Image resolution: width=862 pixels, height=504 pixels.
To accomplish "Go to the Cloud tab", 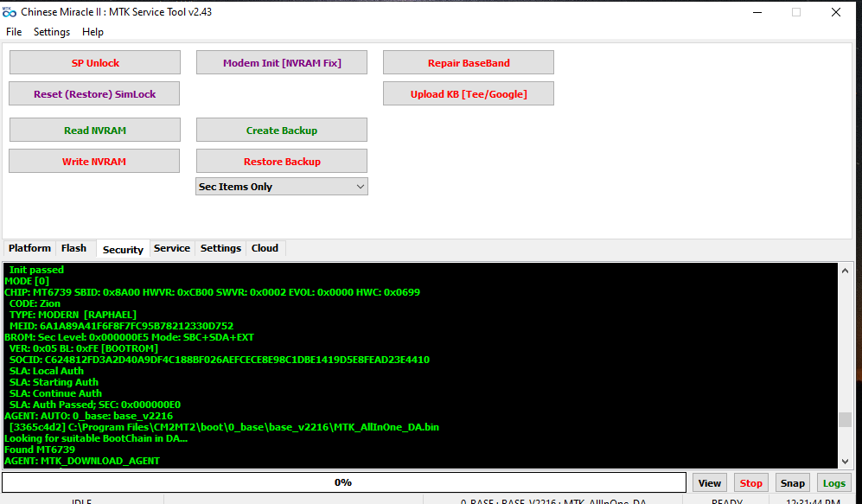I will tap(265, 248).
